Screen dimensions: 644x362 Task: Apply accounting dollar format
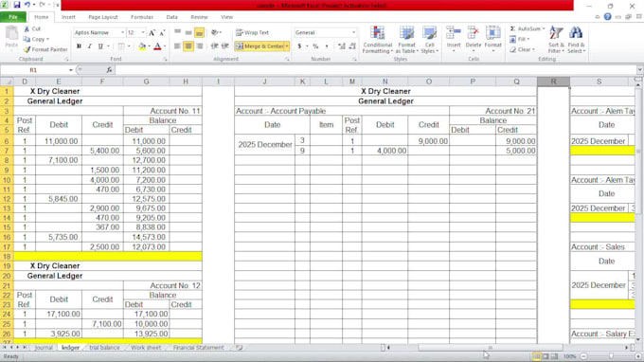(299, 46)
